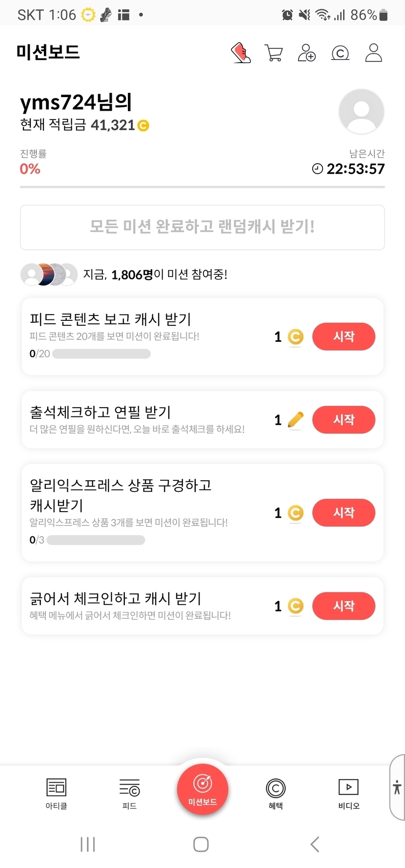Start the 출석체크하고 연필 받기 mission
Image resolution: width=405 pixels, height=868 pixels.
pyautogui.click(x=344, y=420)
